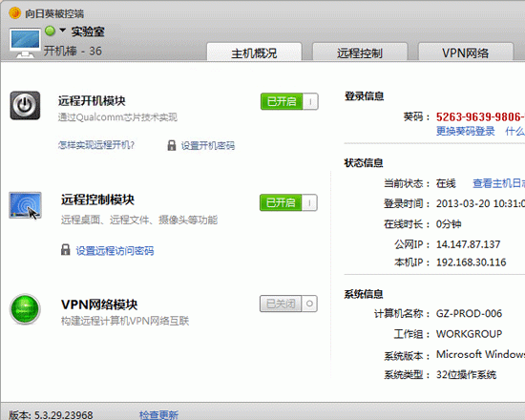
Task: Open the 查看主机日志 link
Action: pyautogui.click(x=498, y=183)
